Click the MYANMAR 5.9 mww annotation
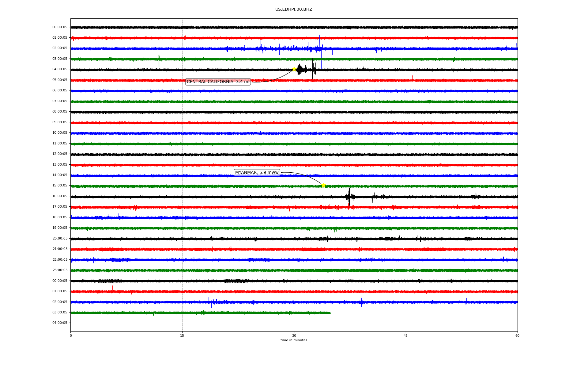Viewport: 588px width, 368px height. 257,173
